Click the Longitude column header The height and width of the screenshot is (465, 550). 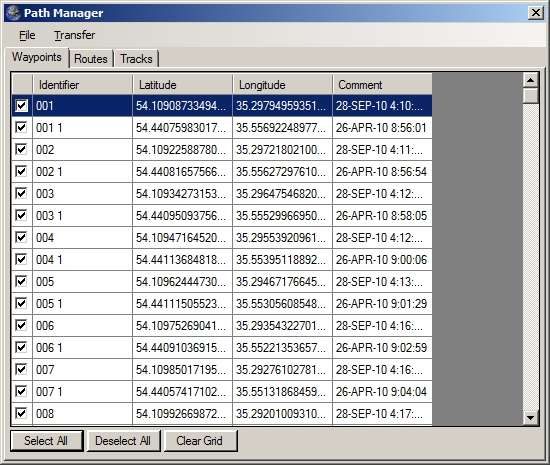click(282, 85)
